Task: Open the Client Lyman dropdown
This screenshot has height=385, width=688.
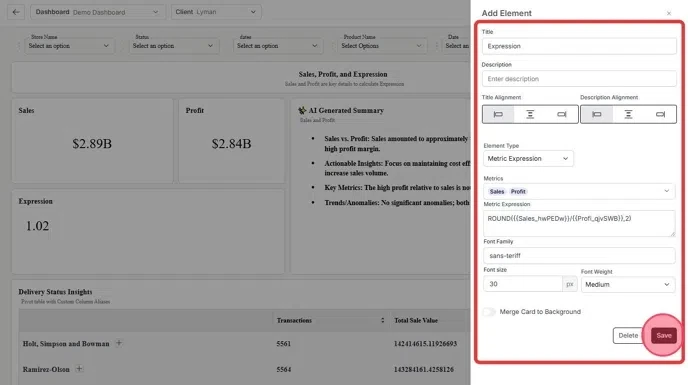Action: pyautogui.click(x=216, y=12)
